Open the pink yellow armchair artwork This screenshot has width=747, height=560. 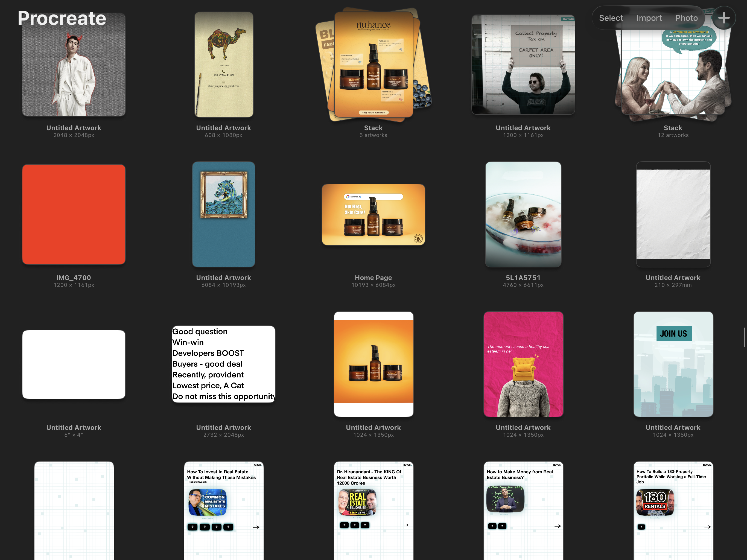523,364
